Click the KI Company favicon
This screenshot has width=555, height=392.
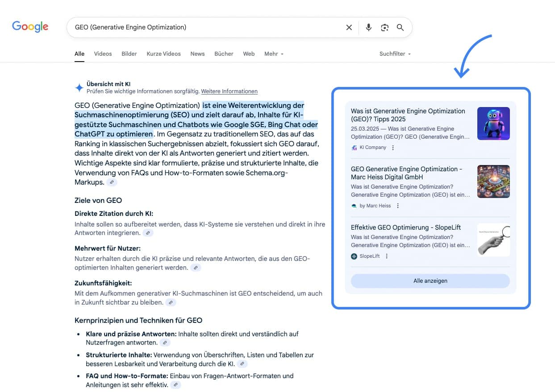coord(354,147)
